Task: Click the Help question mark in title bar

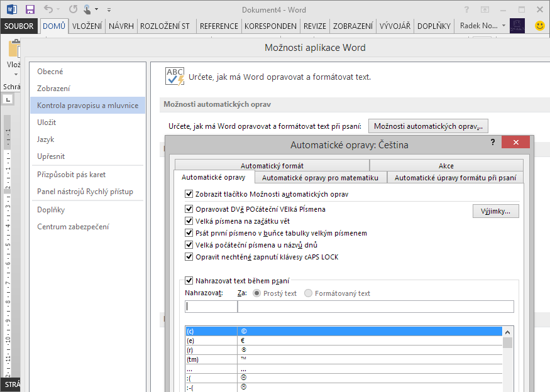Action: coord(466,9)
